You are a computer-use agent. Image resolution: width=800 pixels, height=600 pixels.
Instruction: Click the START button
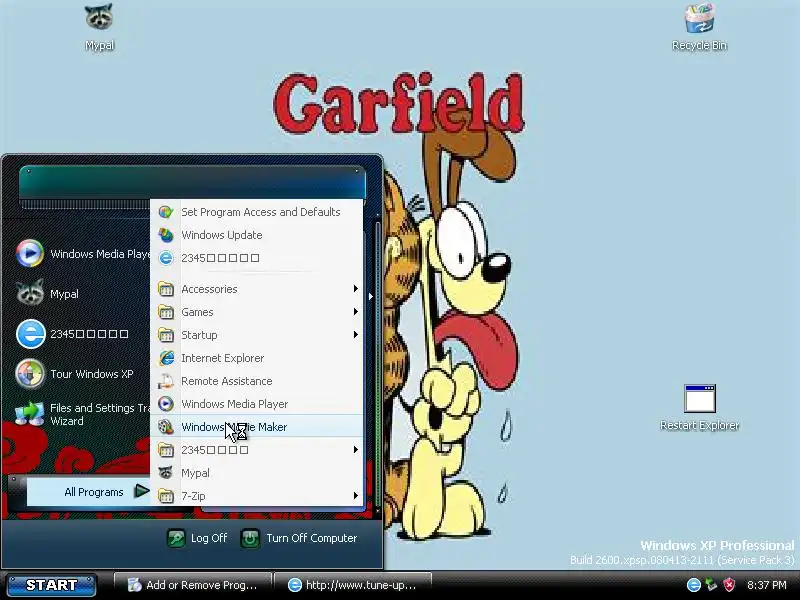51,585
